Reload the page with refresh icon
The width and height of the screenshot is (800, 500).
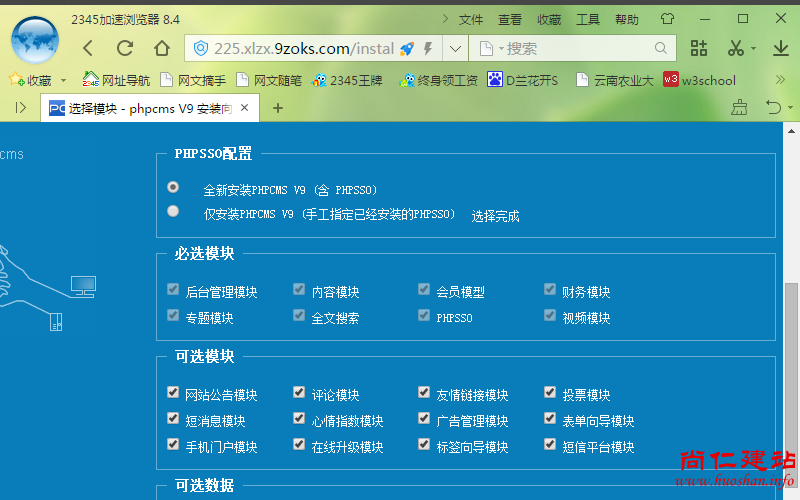[x=125, y=48]
